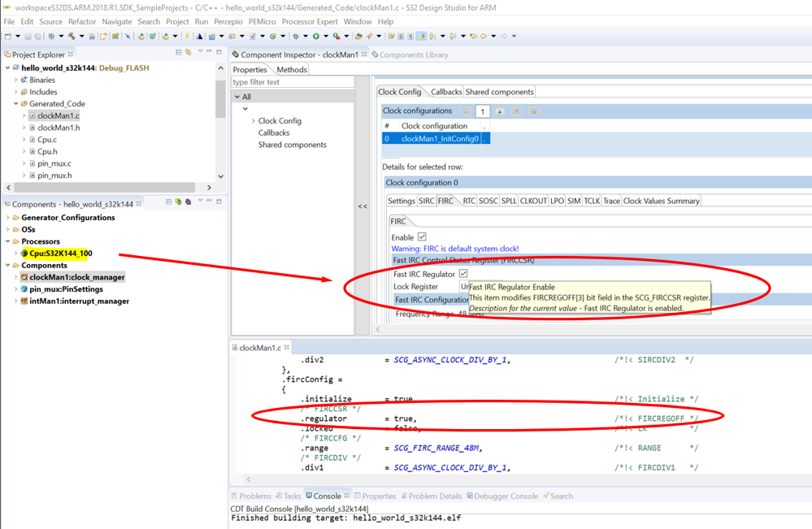Image resolution: width=812 pixels, height=529 pixels.
Task: Open the SIRC clock tab
Action: 426,201
